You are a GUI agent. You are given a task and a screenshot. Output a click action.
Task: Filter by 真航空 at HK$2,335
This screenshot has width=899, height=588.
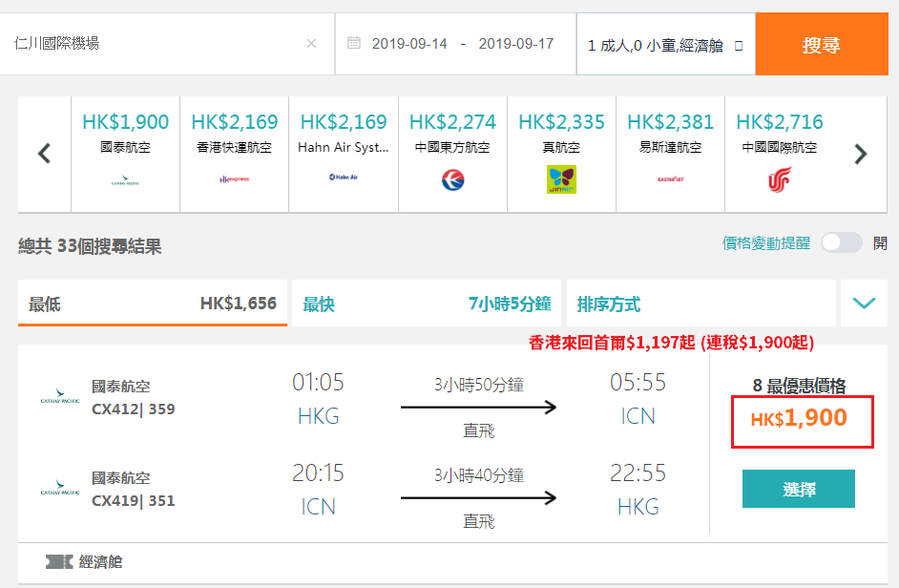pos(562,154)
